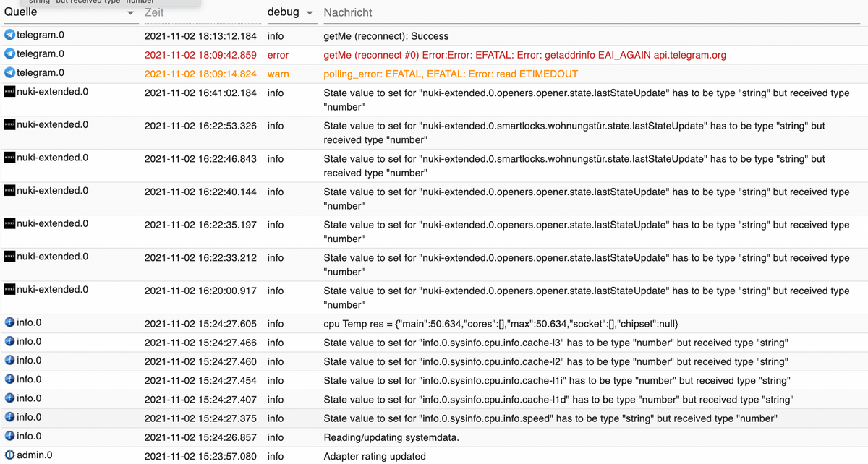Click the Nachricht column header

(x=348, y=12)
